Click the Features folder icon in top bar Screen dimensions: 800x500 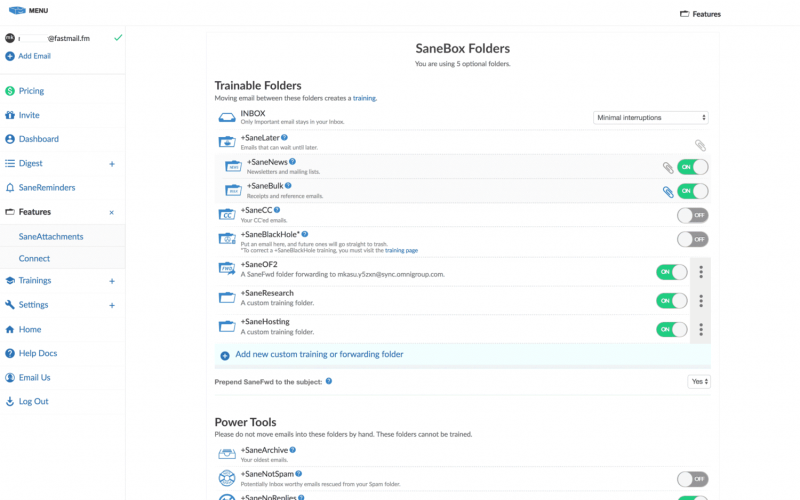[685, 14]
